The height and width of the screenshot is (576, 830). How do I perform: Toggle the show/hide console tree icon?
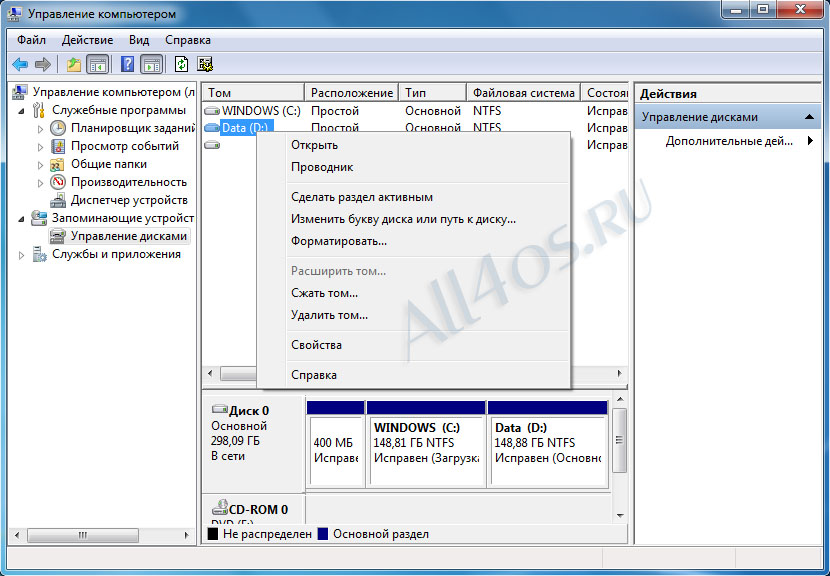98,65
